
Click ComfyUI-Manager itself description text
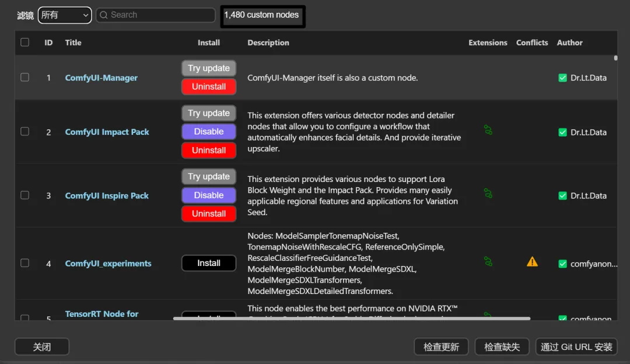pos(332,78)
